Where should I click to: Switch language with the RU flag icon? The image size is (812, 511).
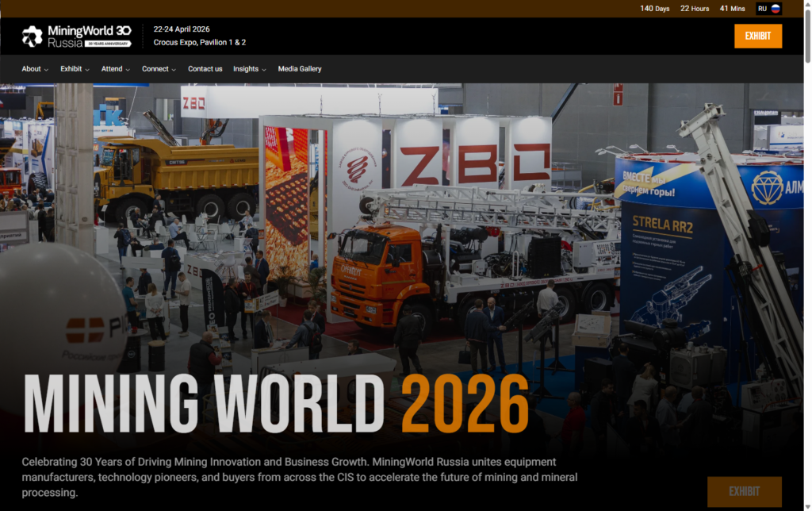point(768,9)
